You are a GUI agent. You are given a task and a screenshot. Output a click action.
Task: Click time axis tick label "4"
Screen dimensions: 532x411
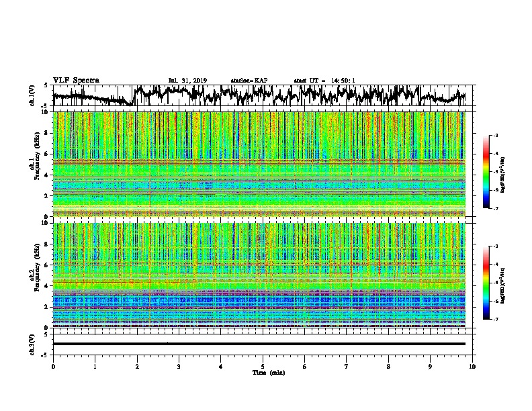(x=221, y=367)
